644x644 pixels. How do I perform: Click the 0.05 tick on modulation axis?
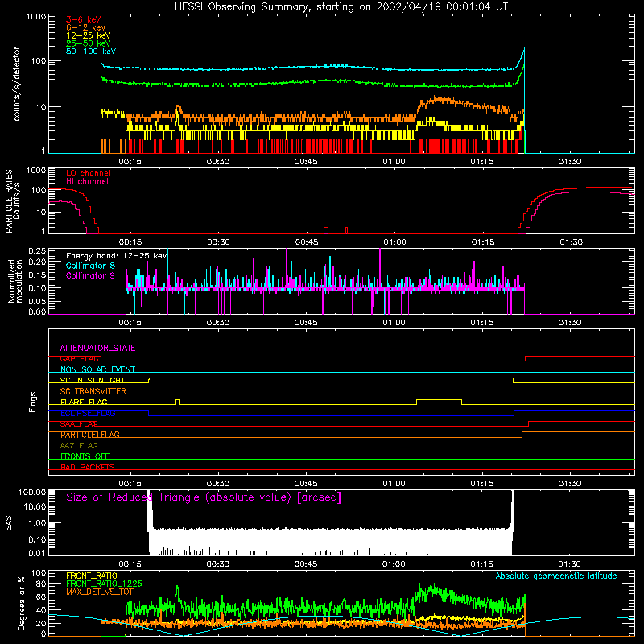[38, 301]
